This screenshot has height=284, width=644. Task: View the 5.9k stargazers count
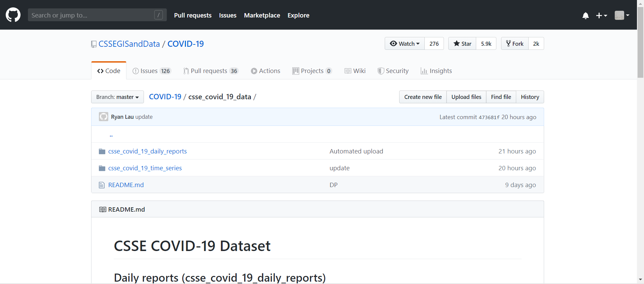coord(486,43)
